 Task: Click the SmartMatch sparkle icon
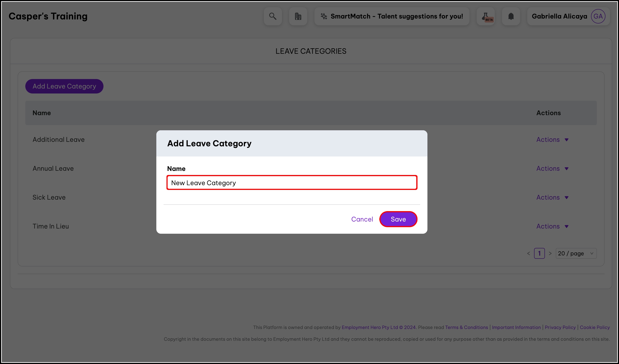(324, 16)
